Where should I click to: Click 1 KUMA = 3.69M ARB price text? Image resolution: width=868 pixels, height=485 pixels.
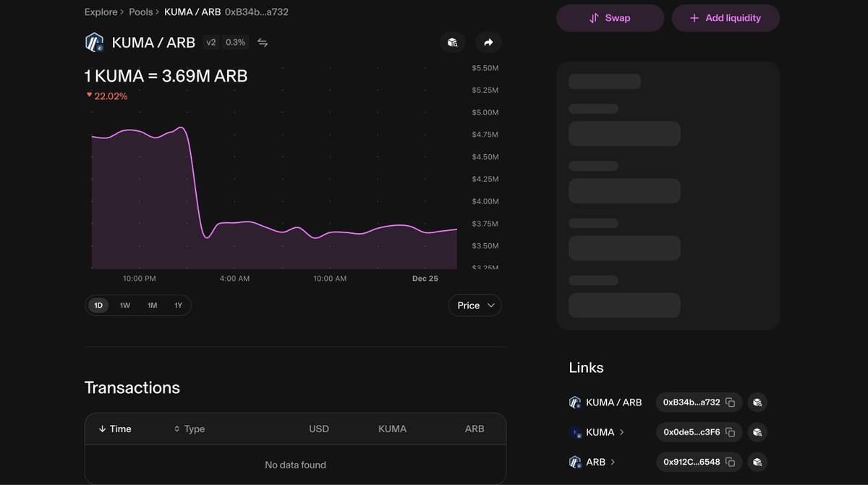pos(166,76)
